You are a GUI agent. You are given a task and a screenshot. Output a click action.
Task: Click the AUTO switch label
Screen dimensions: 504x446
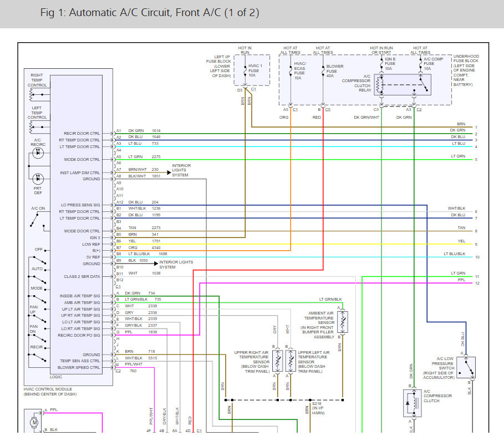(x=37, y=269)
